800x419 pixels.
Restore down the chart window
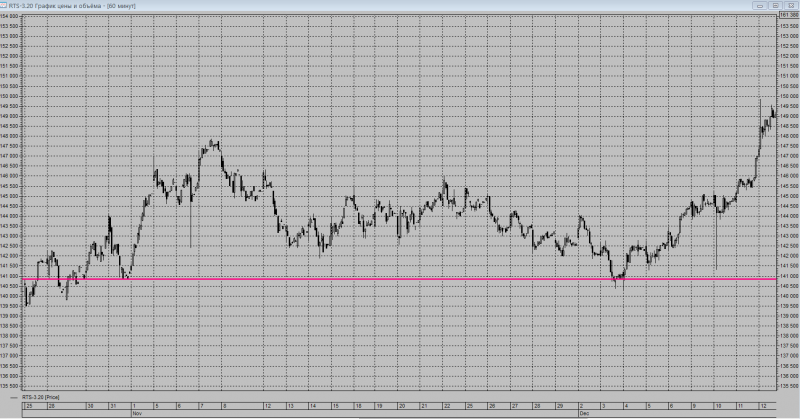[x=776, y=6]
